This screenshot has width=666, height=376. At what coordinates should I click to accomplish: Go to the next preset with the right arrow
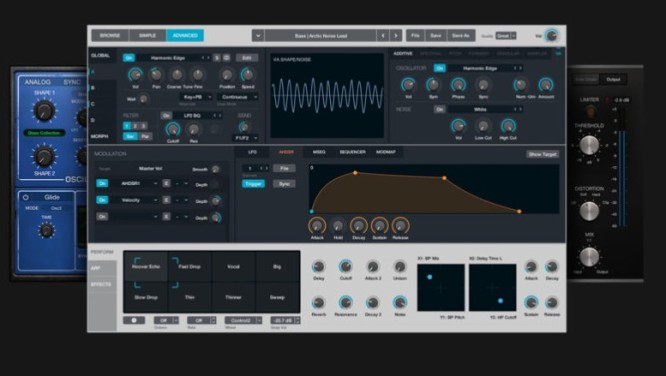click(396, 36)
